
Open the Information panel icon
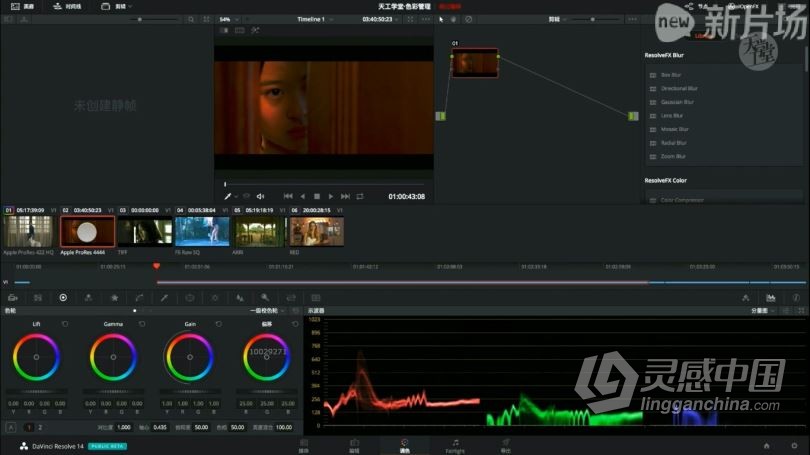[x=796, y=298]
